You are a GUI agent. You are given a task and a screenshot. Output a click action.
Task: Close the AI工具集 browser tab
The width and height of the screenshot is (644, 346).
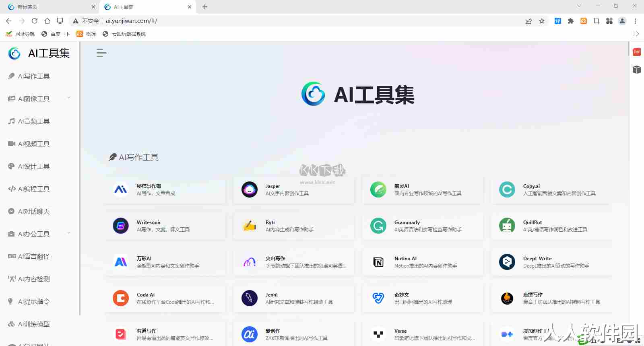tap(190, 7)
